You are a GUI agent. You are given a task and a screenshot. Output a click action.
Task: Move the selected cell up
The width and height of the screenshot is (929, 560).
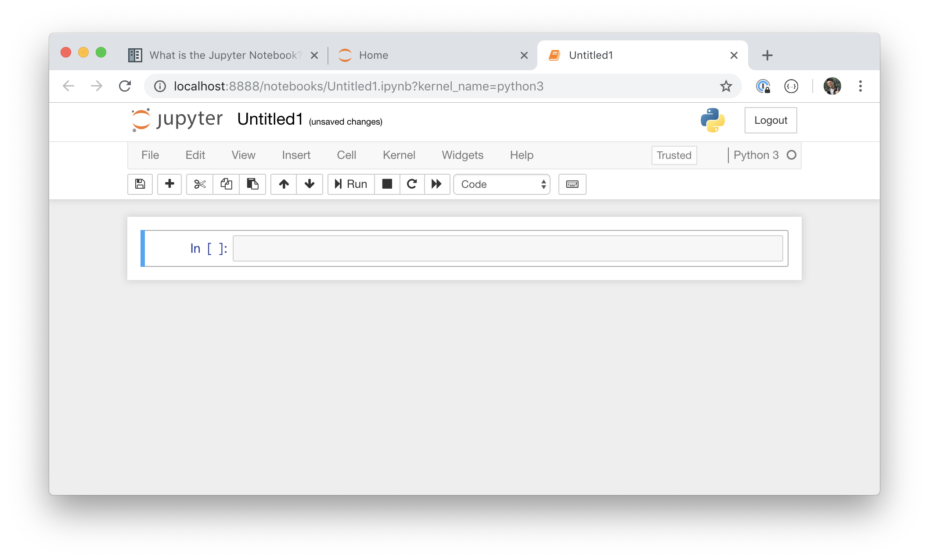pyautogui.click(x=283, y=184)
